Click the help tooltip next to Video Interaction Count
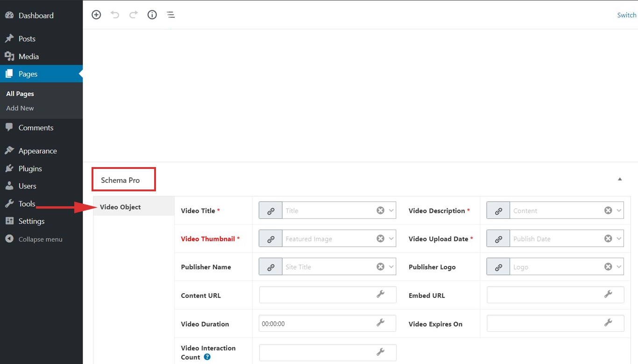 point(206,357)
